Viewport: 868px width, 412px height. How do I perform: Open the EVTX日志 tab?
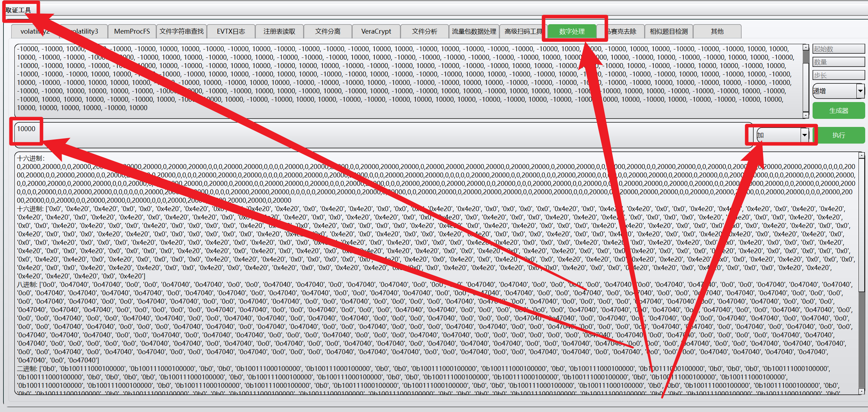[x=231, y=32]
